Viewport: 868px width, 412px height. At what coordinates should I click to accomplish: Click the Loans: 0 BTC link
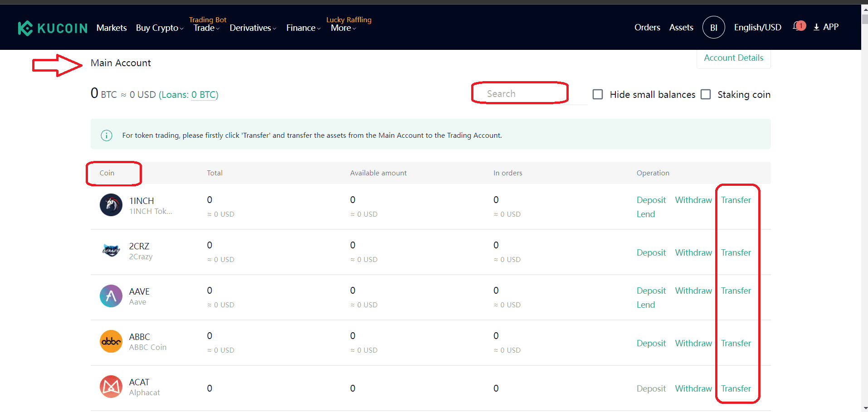(188, 95)
